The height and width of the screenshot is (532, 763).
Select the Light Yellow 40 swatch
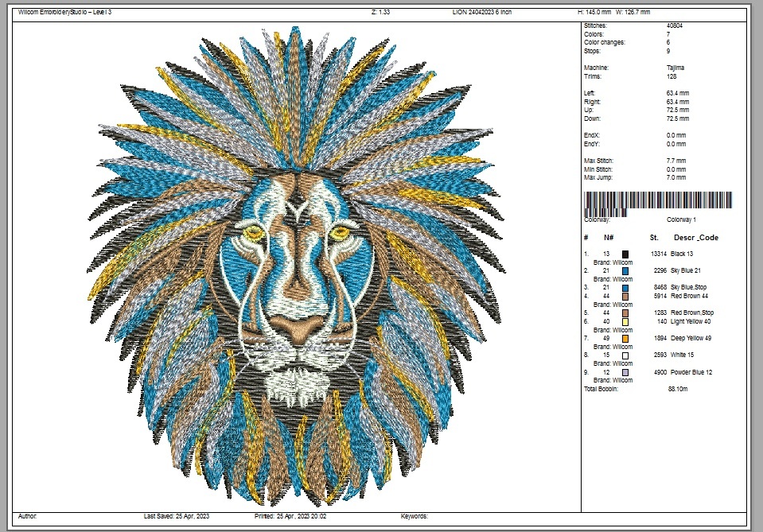click(x=625, y=322)
